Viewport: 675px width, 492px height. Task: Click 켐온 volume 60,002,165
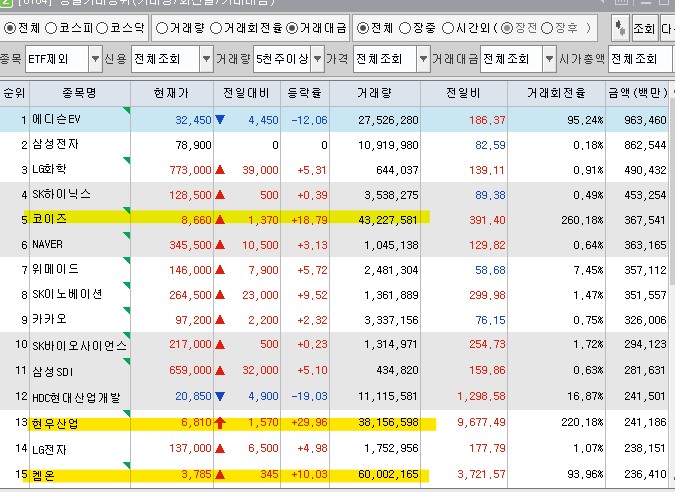coord(388,474)
